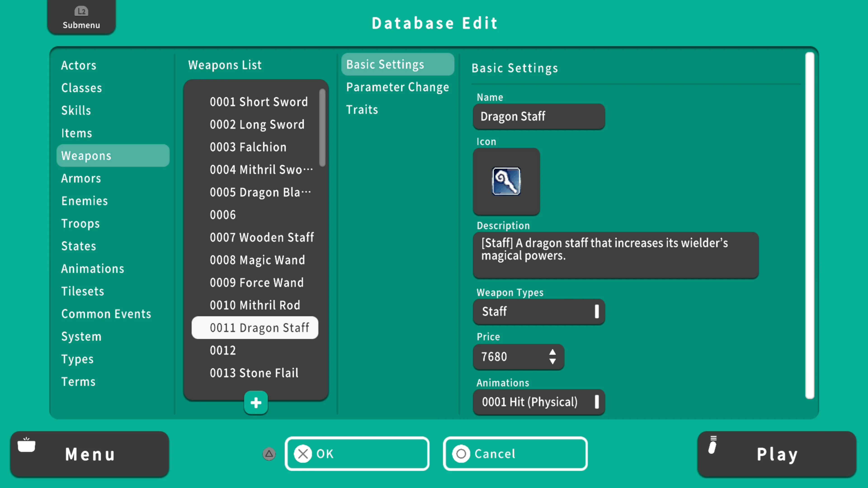Select 0013 Stone Flail in the list
The image size is (868, 488).
coord(254,373)
